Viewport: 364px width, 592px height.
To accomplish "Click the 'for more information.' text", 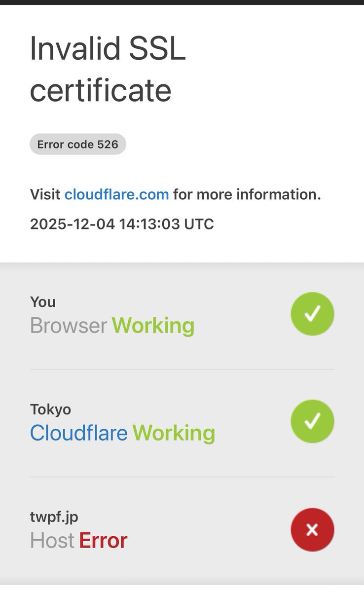I will click(x=247, y=194).
